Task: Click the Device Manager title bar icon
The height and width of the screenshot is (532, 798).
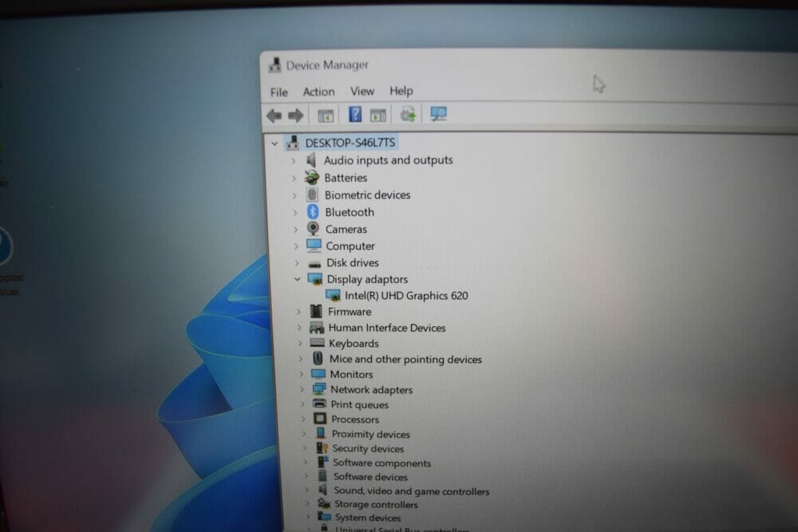Action: tap(275, 65)
